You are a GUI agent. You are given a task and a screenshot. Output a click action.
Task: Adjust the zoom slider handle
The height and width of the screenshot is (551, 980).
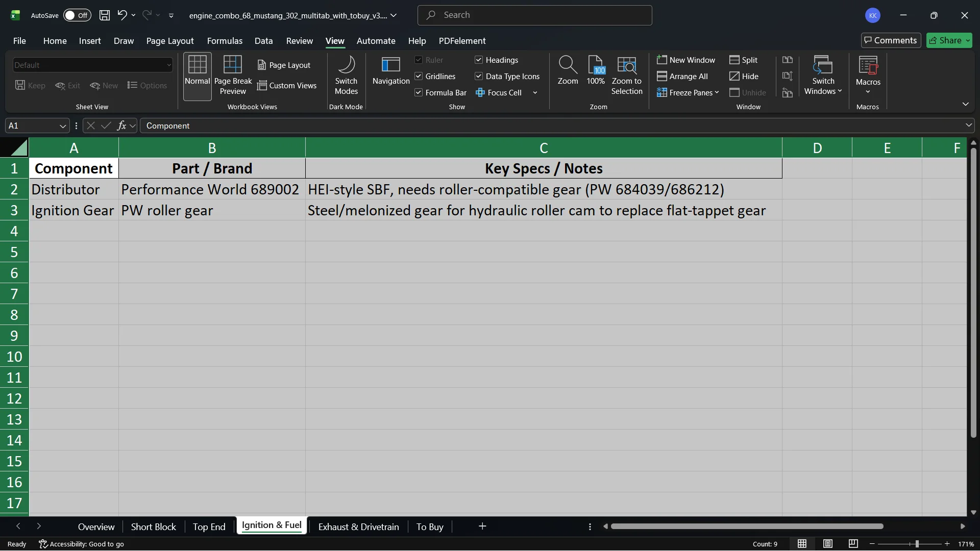pyautogui.click(x=917, y=544)
